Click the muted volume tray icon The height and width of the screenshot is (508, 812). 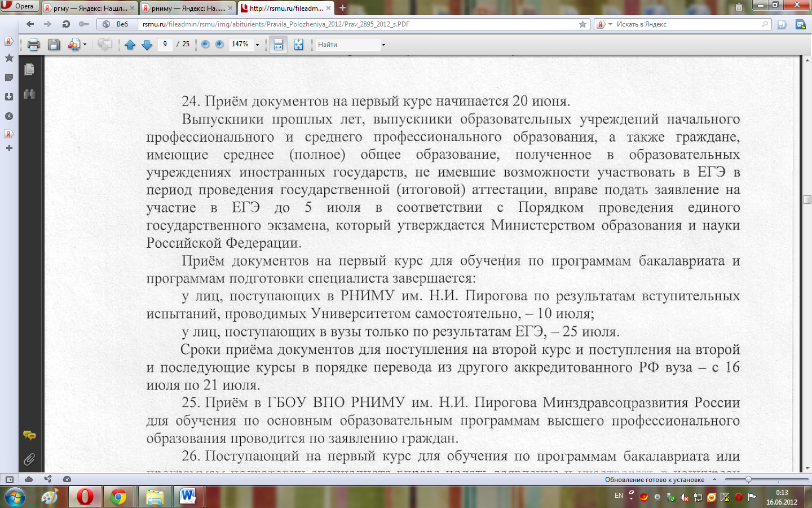point(685,497)
